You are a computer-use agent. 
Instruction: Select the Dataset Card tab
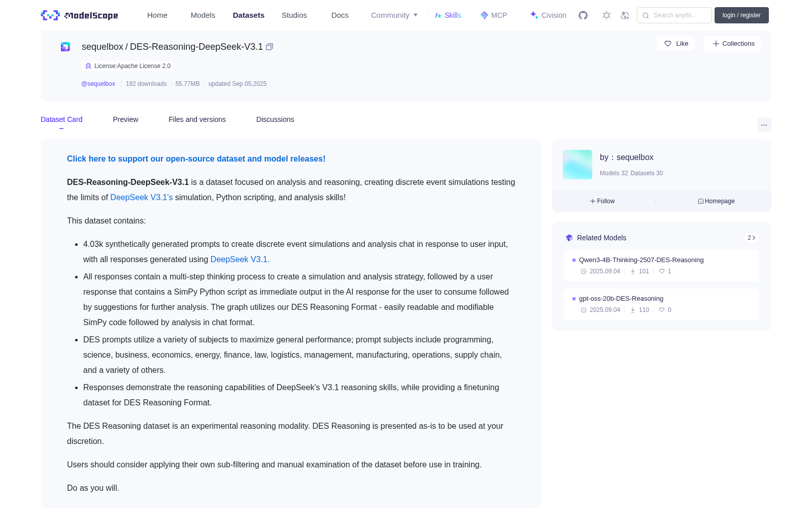point(61,119)
